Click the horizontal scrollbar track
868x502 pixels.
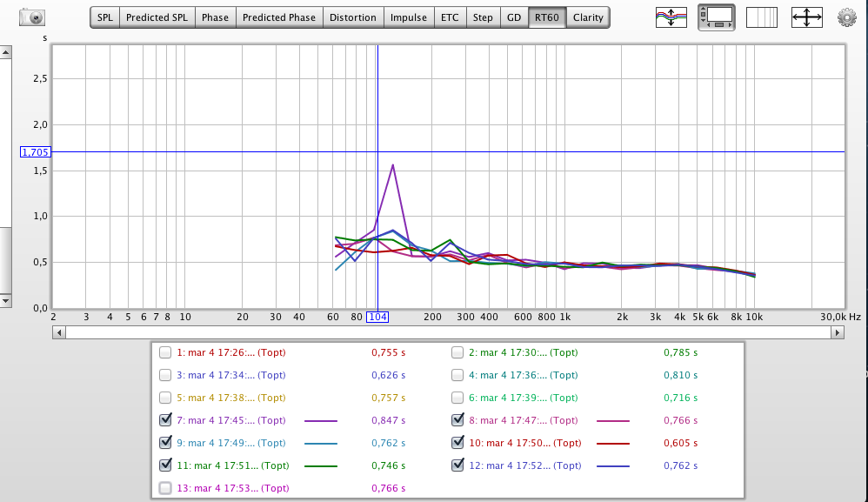pos(449,332)
